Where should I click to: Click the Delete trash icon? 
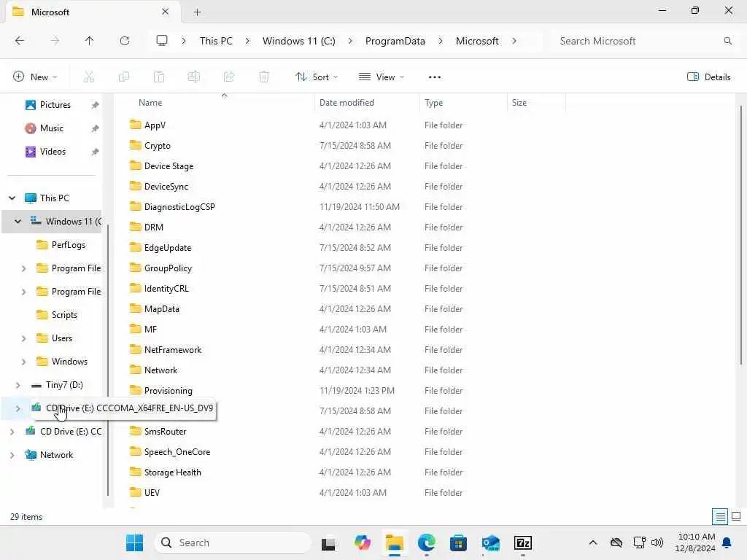264,77
